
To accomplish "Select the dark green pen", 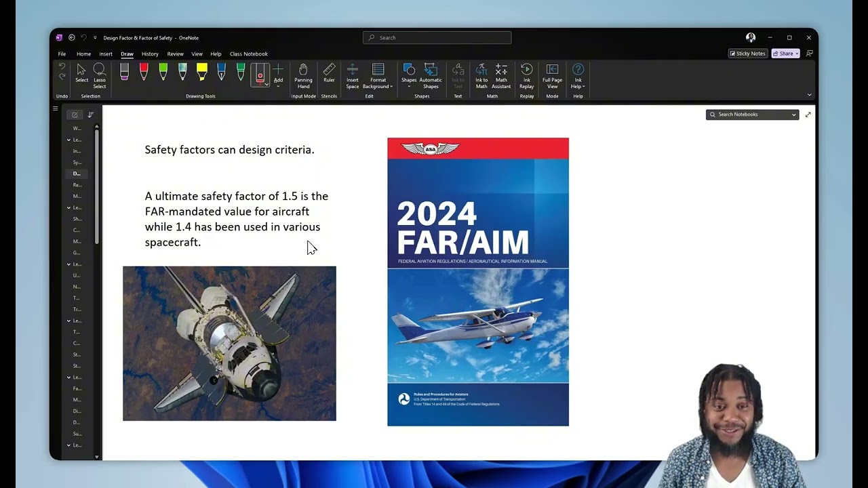I will (x=240, y=72).
